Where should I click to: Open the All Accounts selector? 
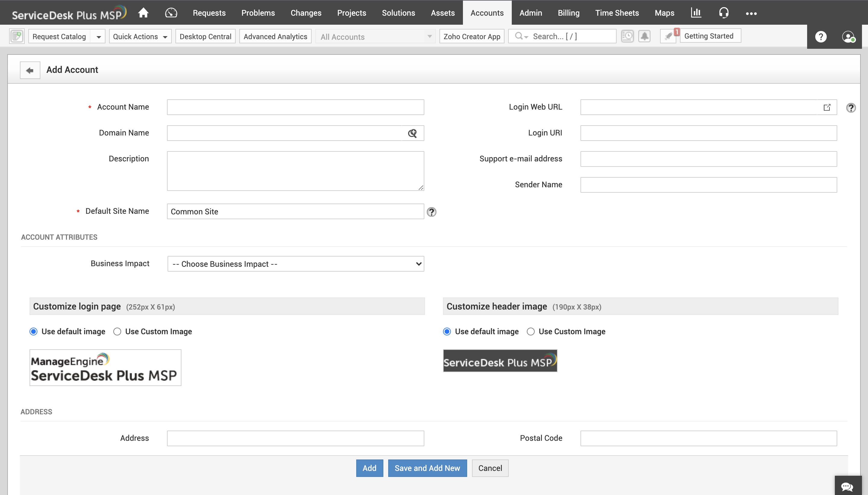coord(376,36)
